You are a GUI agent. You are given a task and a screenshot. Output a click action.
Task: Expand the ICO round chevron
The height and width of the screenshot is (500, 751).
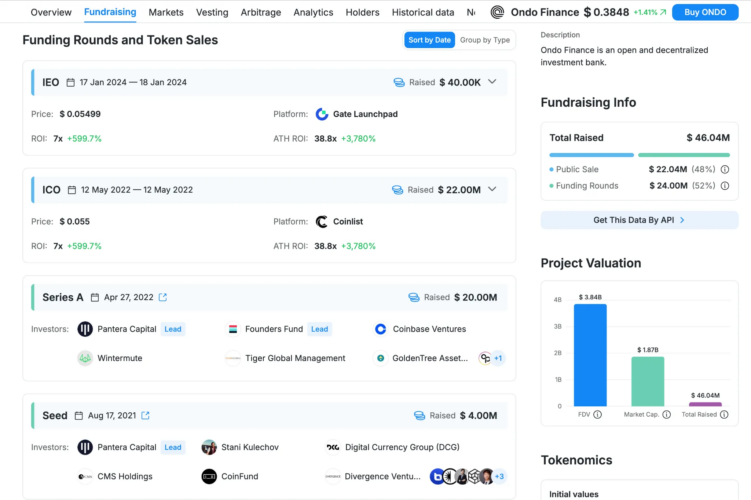click(492, 189)
